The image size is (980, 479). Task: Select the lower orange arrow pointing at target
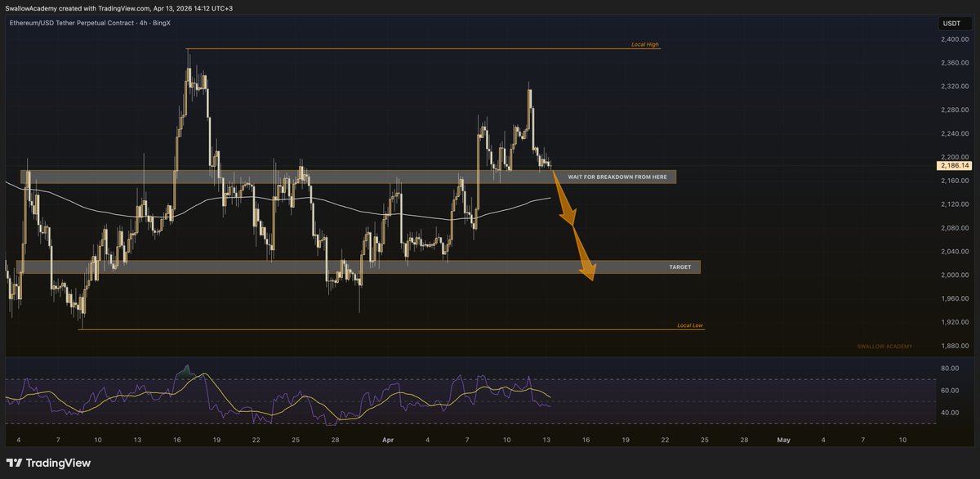click(x=584, y=254)
